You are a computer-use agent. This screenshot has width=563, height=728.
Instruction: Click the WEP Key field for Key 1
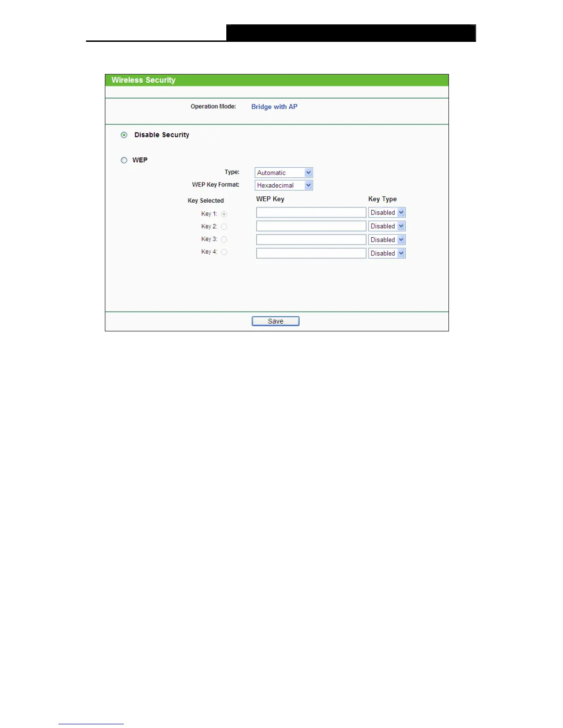tap(311, 212)
